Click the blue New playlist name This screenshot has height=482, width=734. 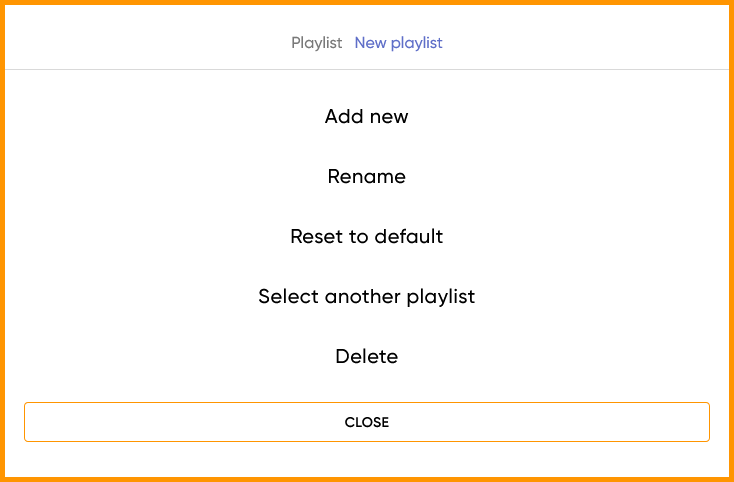click(398, 43)
